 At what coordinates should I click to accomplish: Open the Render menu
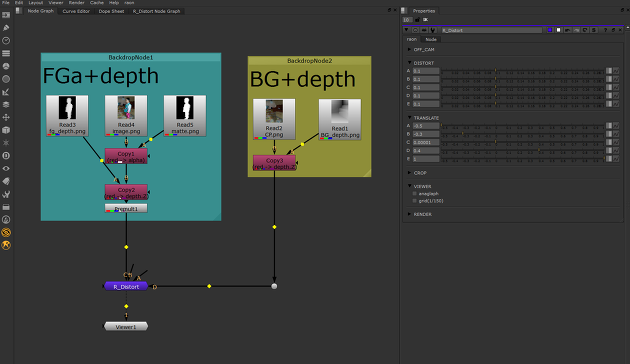(x=76, y=2)
